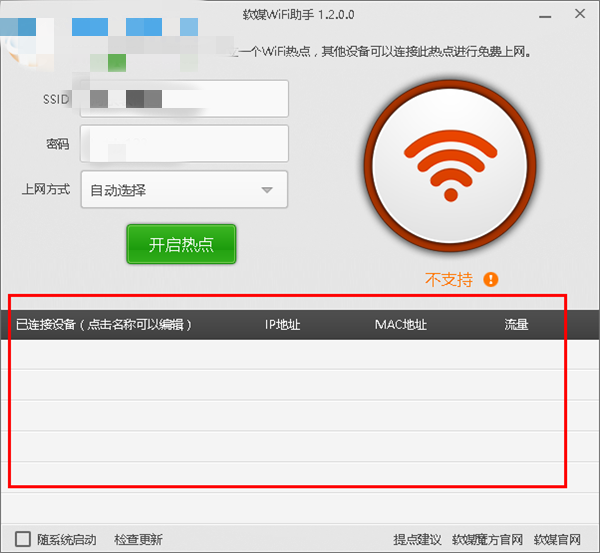The height and width of the screenshot is (553, 600).
Task: Select the first empty device list row
Action: pos(300,354)
